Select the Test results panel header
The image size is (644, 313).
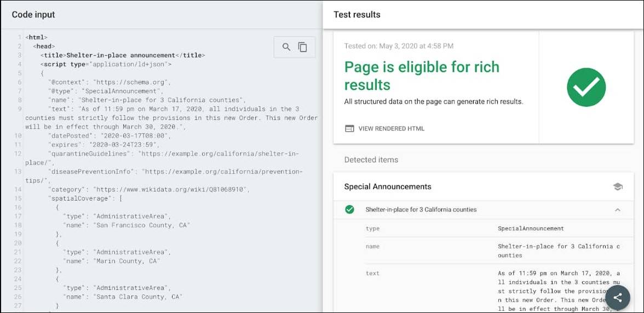[357, 14]
